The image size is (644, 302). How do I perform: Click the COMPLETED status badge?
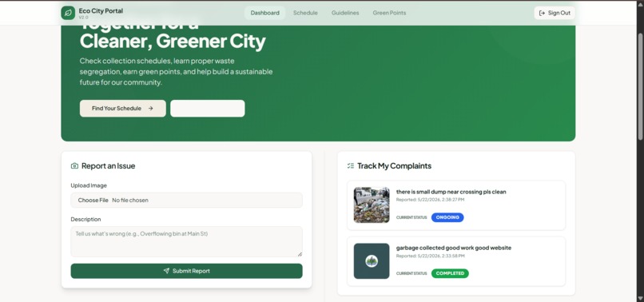coord(450,274)
